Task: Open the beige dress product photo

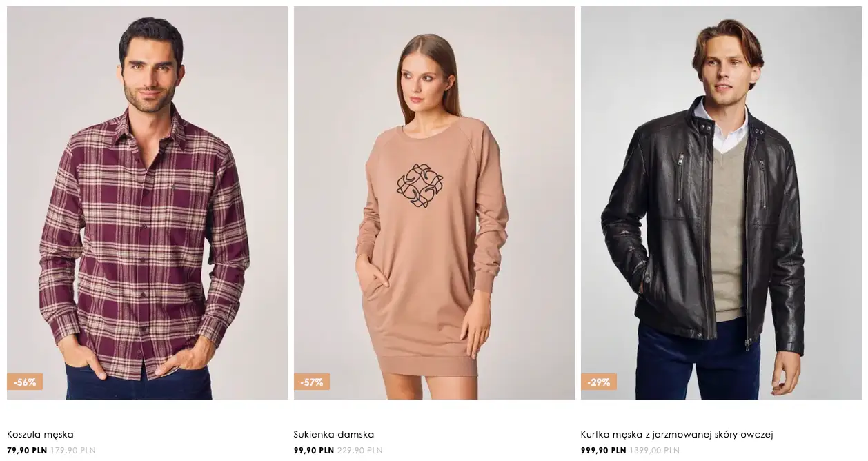Action: pos(434,203)
